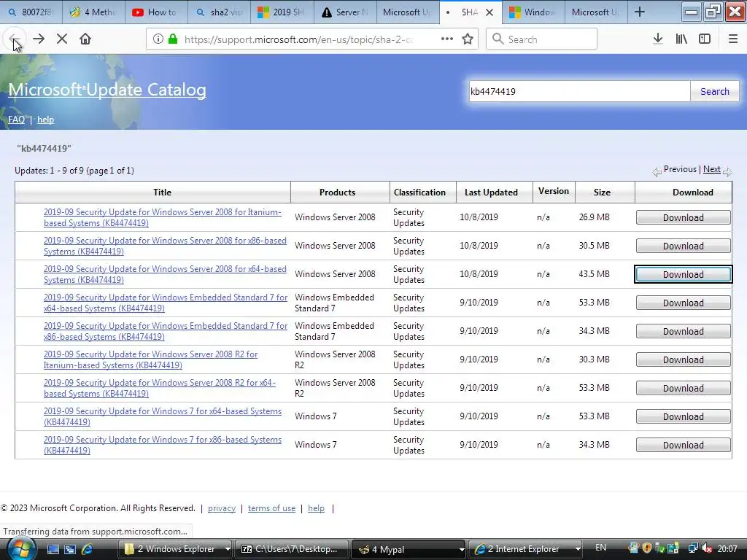Screen dimensions: 747x560
Task: Open the browser hamburger menu
Action: (x=733, y=39)
